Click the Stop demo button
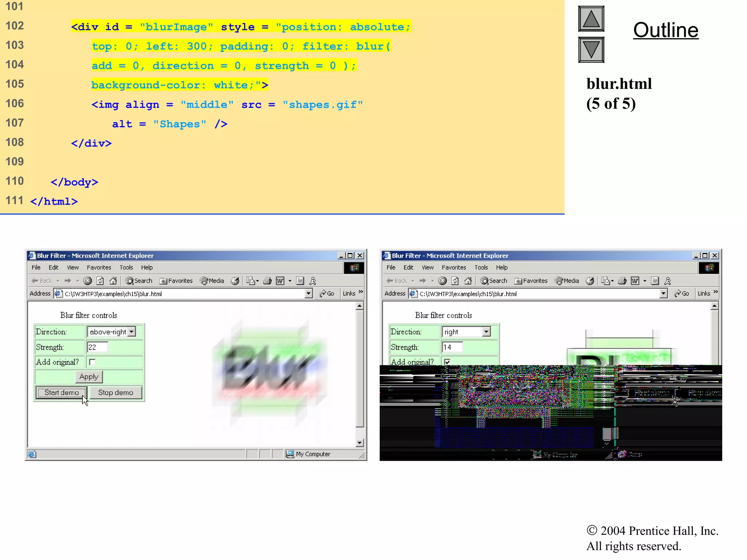Screen dimensions: 747x560 [x=115, y=393]
